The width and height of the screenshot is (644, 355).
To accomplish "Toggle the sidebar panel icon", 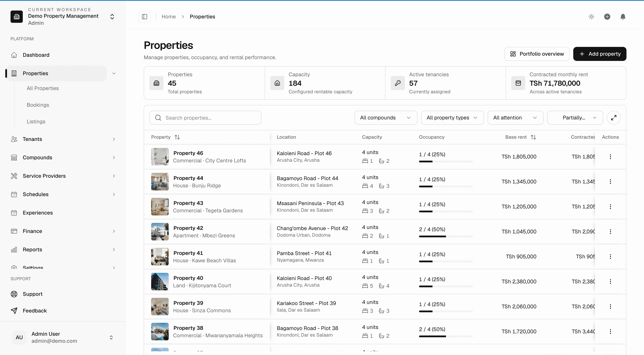I will click(x=145, y=16).
